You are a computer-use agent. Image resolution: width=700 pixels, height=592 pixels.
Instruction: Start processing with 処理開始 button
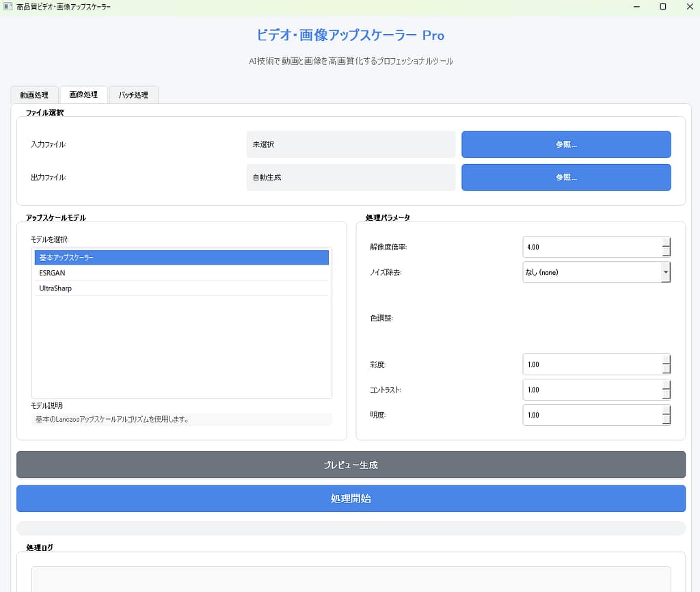(x=351, y=498)
